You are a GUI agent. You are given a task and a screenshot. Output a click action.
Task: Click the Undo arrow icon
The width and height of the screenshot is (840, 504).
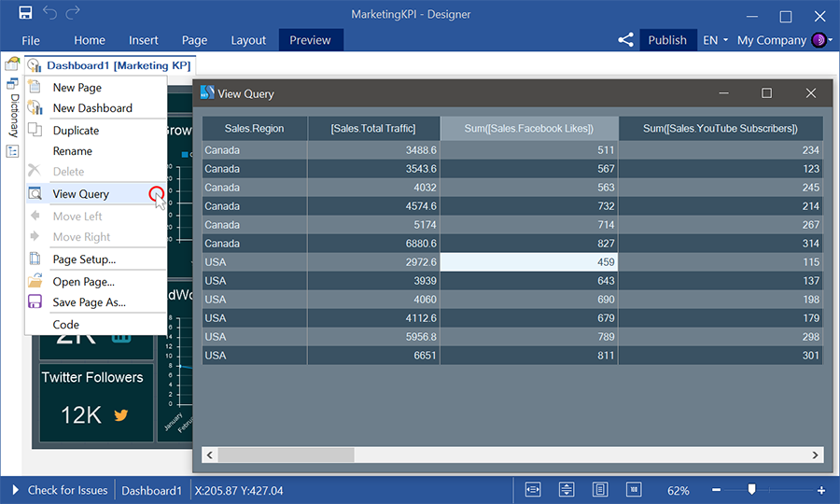coord(49,13)
